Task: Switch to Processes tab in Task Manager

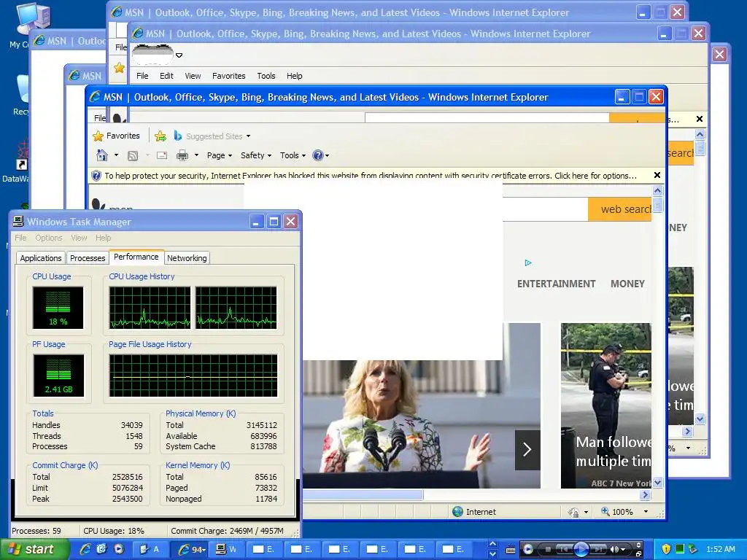Action: click(x=88, y=258)
